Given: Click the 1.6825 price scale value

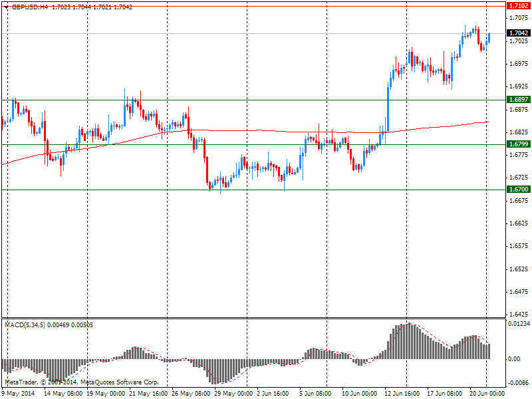Looking at the screenshot, I should 519,132.
